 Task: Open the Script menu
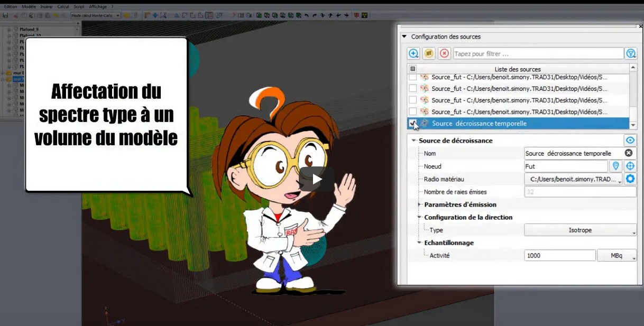pyautogui.click(x=79, y=6)
